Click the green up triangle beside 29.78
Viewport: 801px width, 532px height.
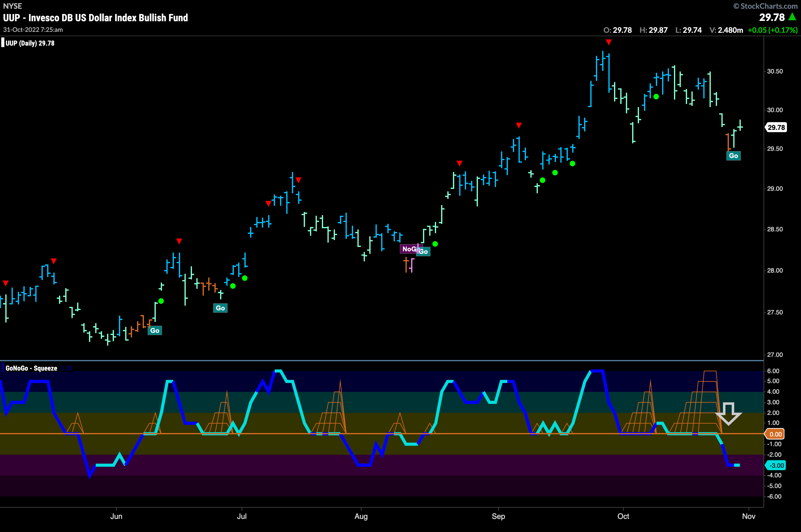click(792, 17)
